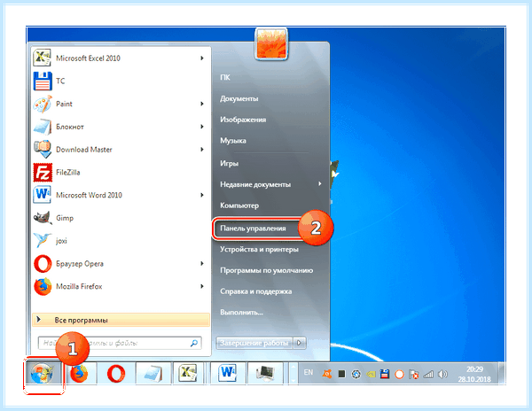Click the yellow tag-shaped tray icon
This screenshot has height=411, width=532.
(x=371, y=374)
